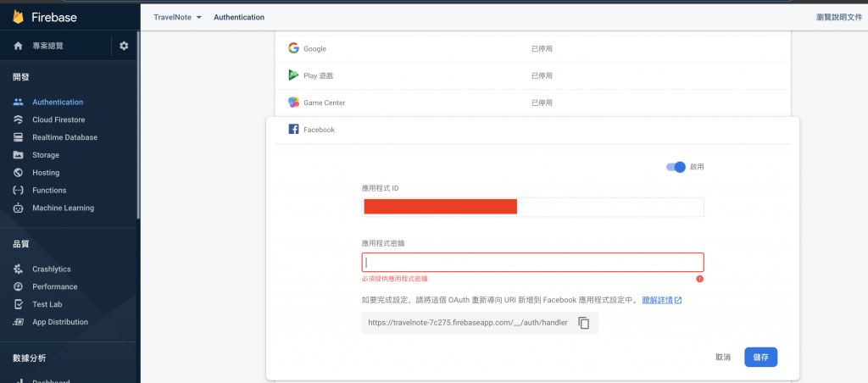
Task: Copy the OAuth redirect URI
Action: tap(583, 323)
